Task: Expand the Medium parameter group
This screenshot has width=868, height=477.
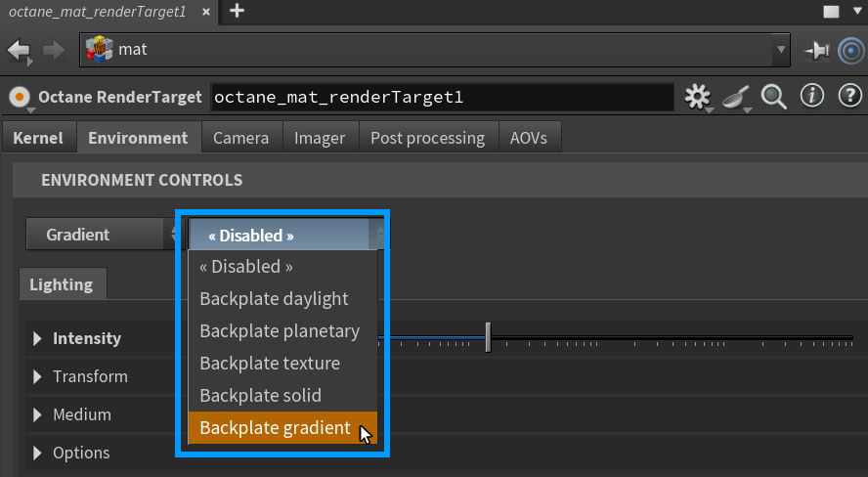Action: (38, 414)
